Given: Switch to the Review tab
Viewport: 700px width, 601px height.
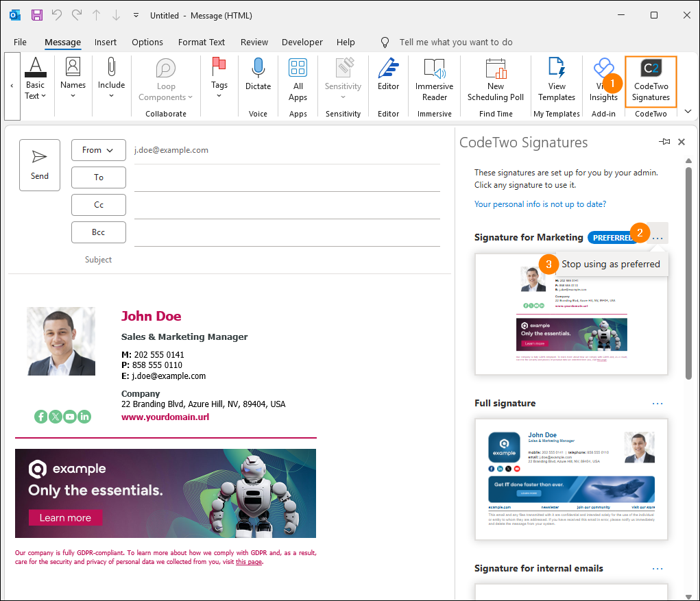Looking at the screenshot, I should click(254, 42).
